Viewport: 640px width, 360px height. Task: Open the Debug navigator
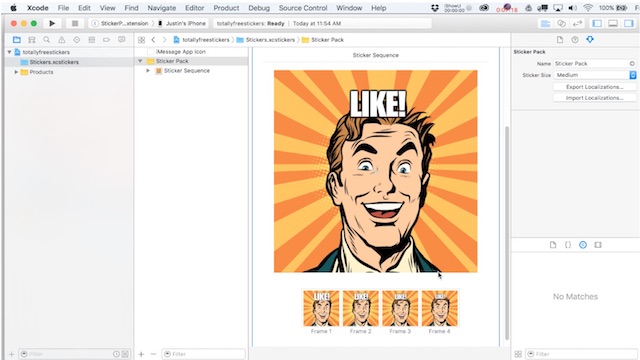91,40
